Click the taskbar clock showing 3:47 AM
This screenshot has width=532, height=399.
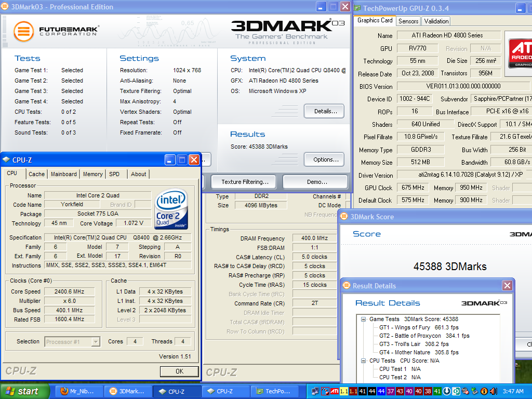(x=513, y=391)
